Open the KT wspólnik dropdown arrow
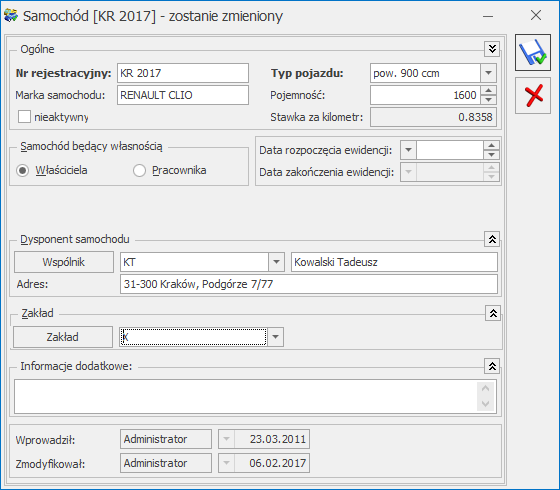 276,262
